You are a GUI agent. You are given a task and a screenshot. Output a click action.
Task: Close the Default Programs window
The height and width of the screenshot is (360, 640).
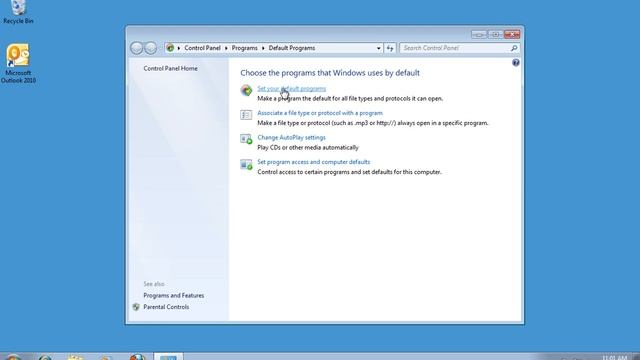pos(512,34)
